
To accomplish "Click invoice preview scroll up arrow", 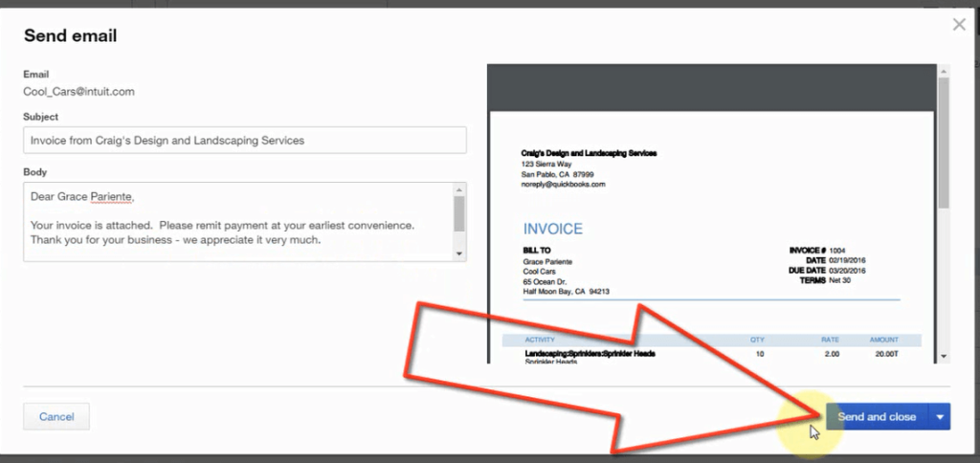I will (x=944, y=70).
